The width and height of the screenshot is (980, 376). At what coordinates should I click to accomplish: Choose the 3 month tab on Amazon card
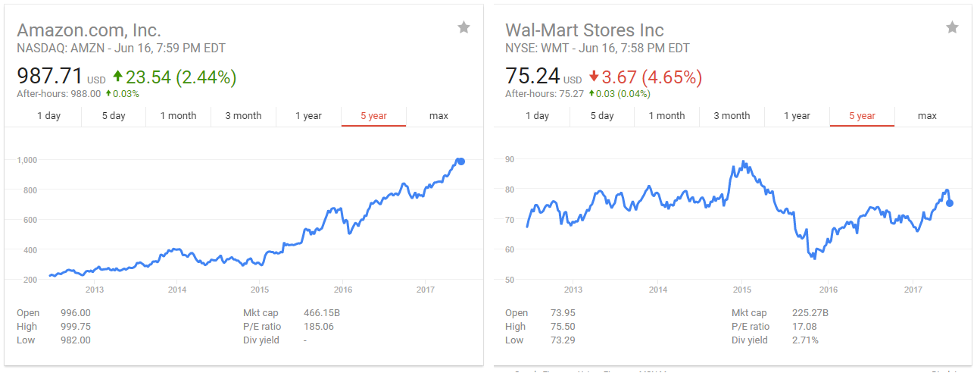[x=243, y=116]
